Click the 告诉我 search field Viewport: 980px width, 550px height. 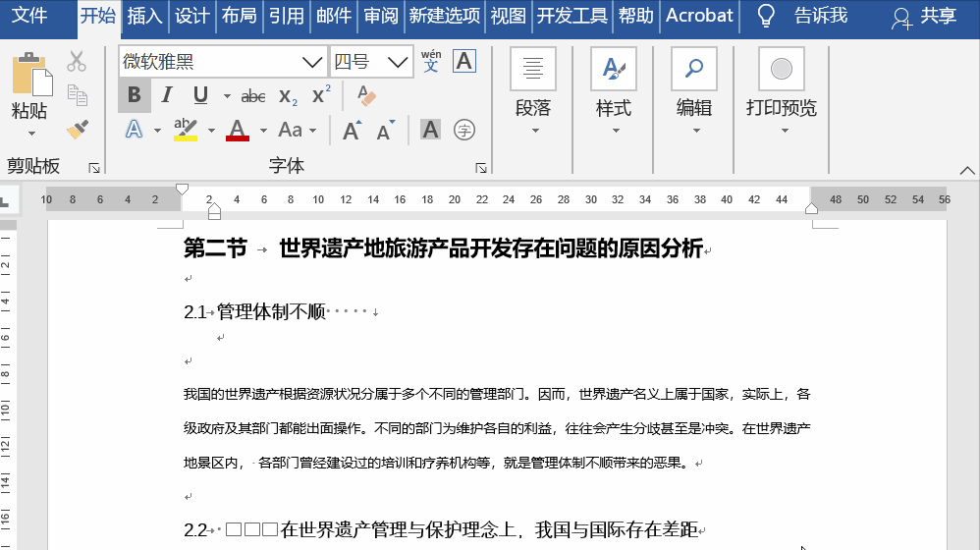[x=819, y=16]
